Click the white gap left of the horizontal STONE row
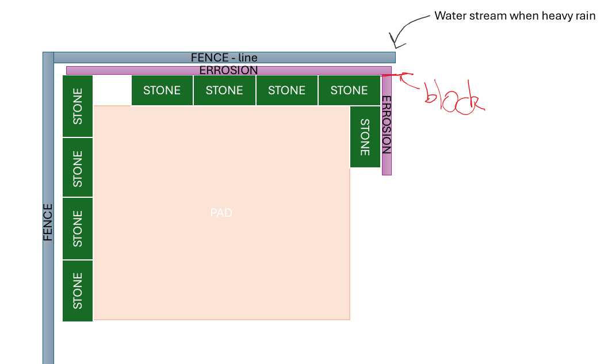 coord(112,90)
